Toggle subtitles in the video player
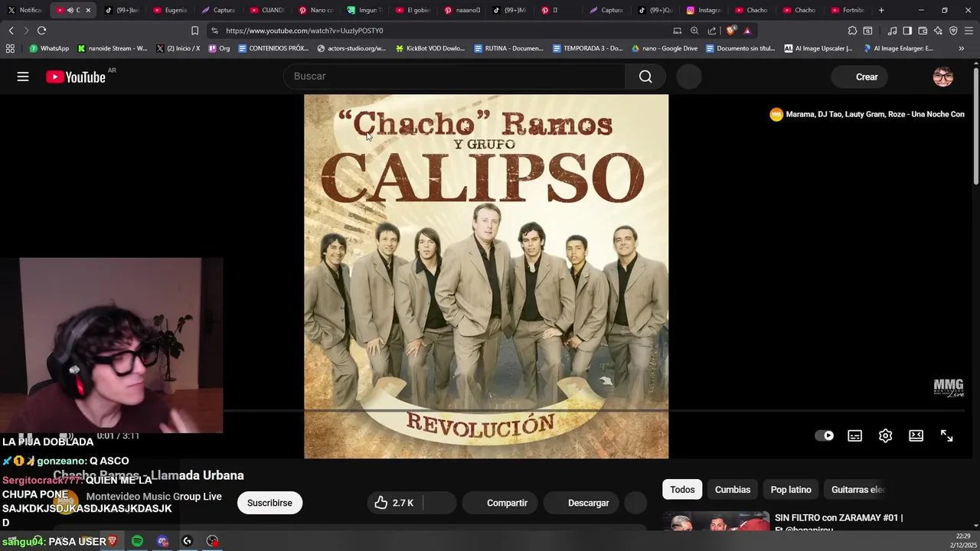This screenshot has height=551, width=980. (x=854, y=435)
